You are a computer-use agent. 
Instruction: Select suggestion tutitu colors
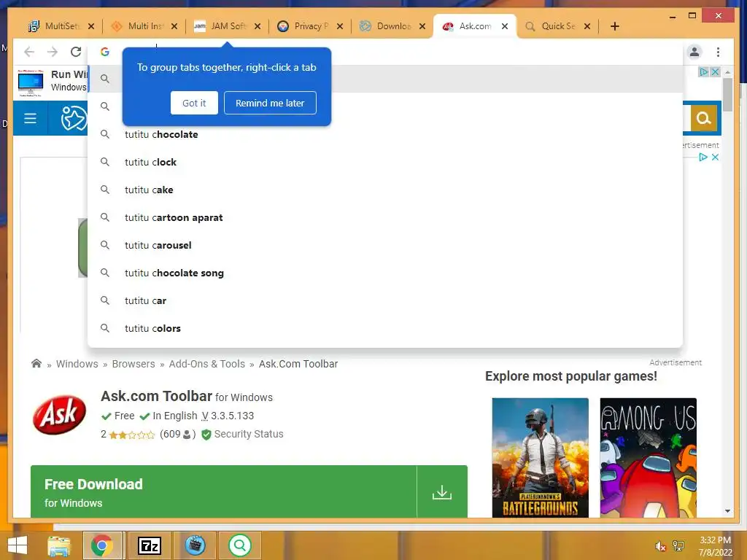point(385,328)
